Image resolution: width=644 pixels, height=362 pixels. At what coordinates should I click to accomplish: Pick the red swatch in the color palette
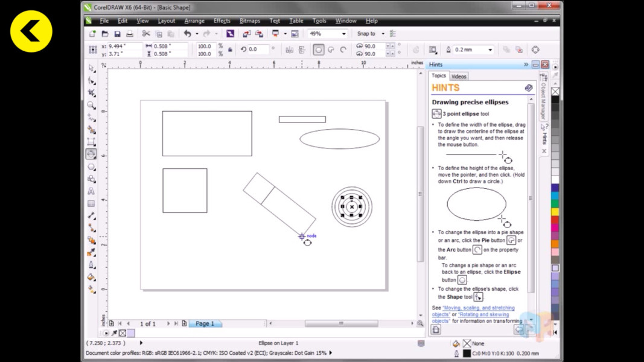555,220
